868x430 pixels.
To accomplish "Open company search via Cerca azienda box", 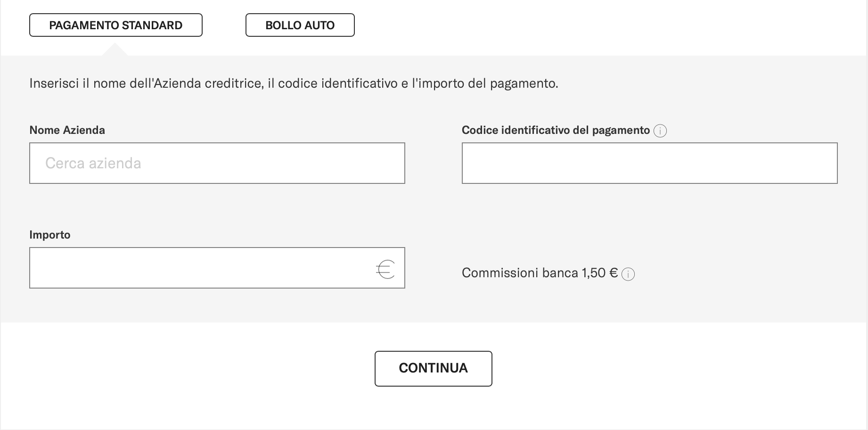I will (x=217, y=163).
